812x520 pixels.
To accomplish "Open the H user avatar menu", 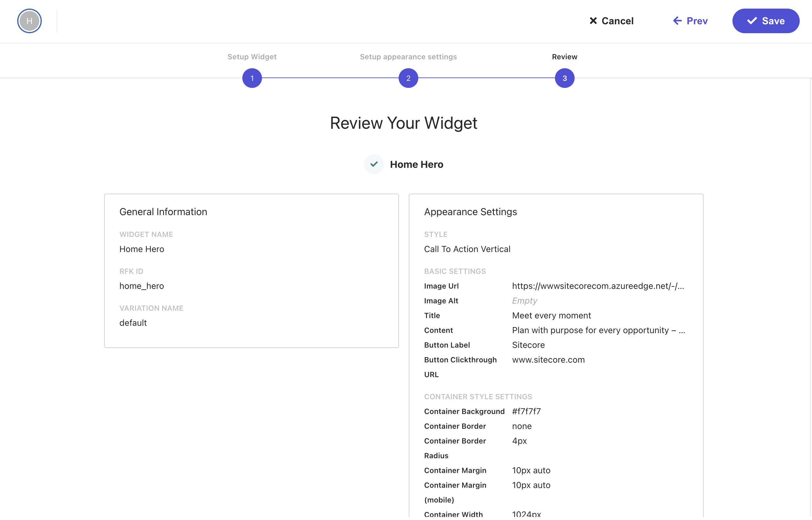I will point(29,21).
